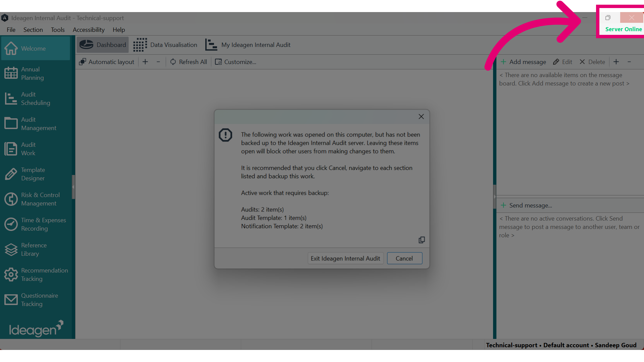Copy dialog text with copy icon
The width and height of the screenshot is (644, 362).
click(x=422, y=240)
